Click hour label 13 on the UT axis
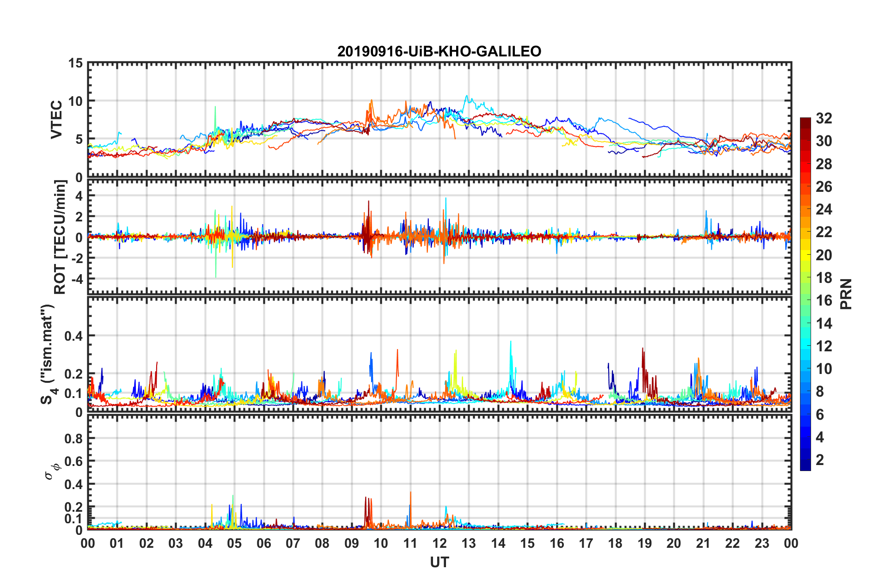 click(469, 543)
